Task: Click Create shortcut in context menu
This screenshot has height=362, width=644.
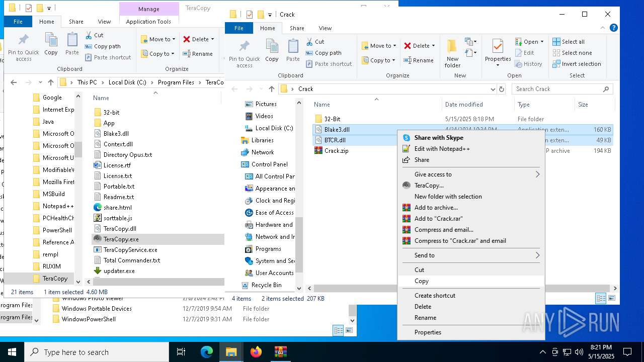Action: (435, 296)
